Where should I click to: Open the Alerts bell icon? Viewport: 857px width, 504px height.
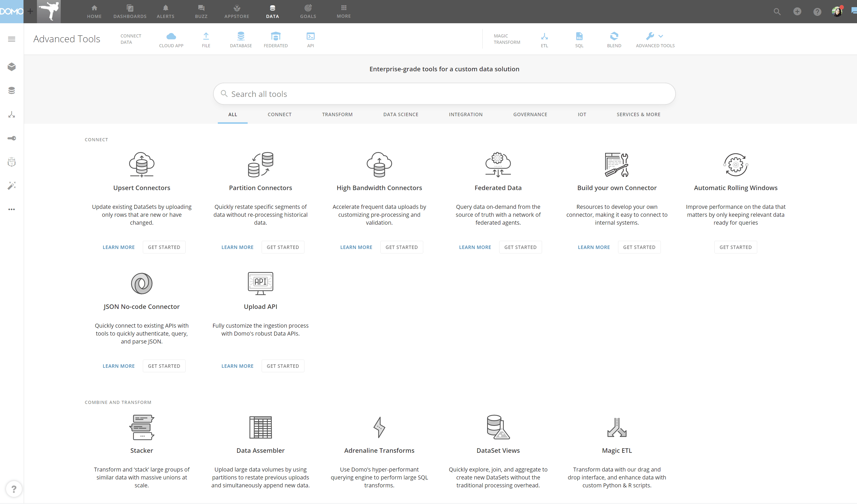(x=165, y=8)
